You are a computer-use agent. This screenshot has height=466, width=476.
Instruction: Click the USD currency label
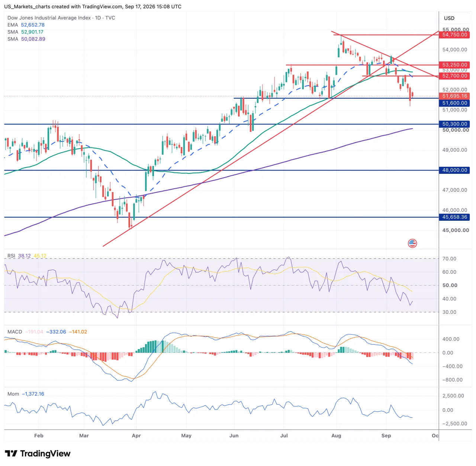tap(449, 18)
